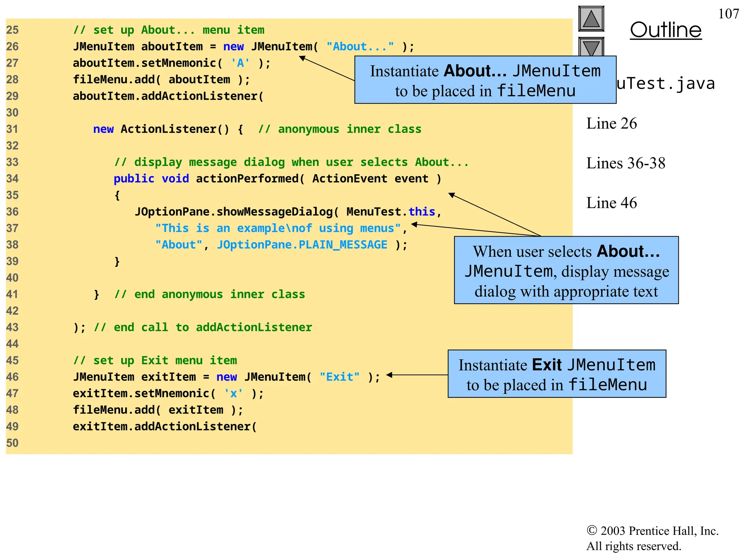747x560 pixels.
Task: Click line number 50 in the gutter
Action: [12, 443]
